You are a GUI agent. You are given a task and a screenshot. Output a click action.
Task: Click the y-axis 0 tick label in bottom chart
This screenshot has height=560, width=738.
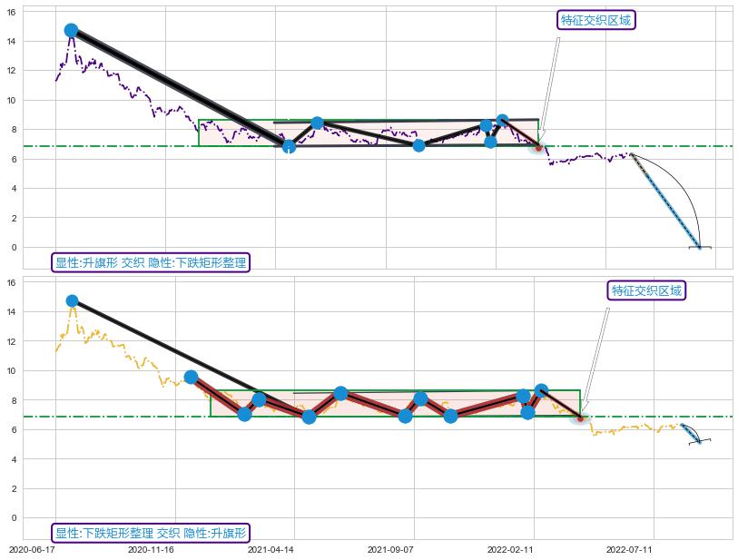[x=13, y=517]
